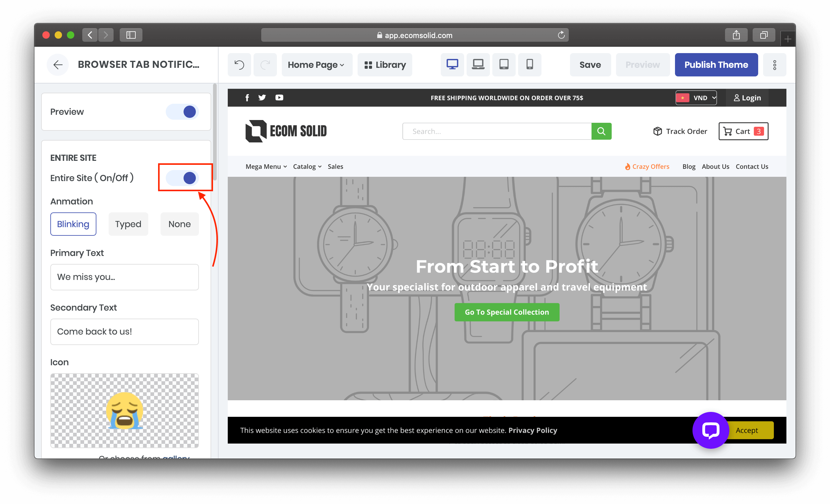
Task: Click the Secondary Text input field
Action: (x=125, y=331)
